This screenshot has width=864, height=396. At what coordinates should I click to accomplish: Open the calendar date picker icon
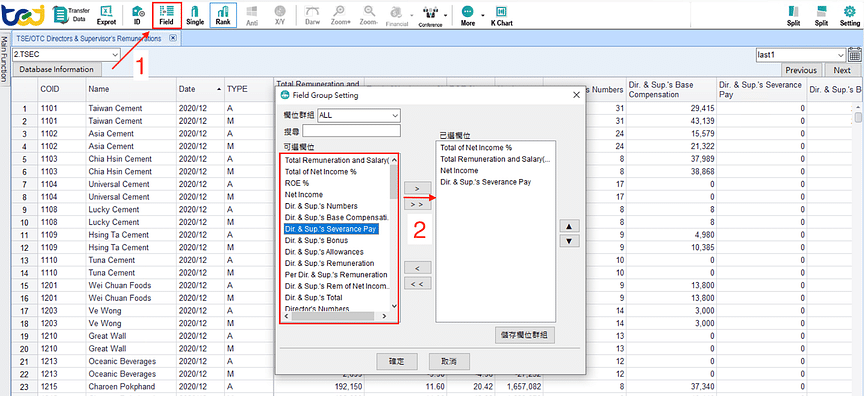pos(855,55)
